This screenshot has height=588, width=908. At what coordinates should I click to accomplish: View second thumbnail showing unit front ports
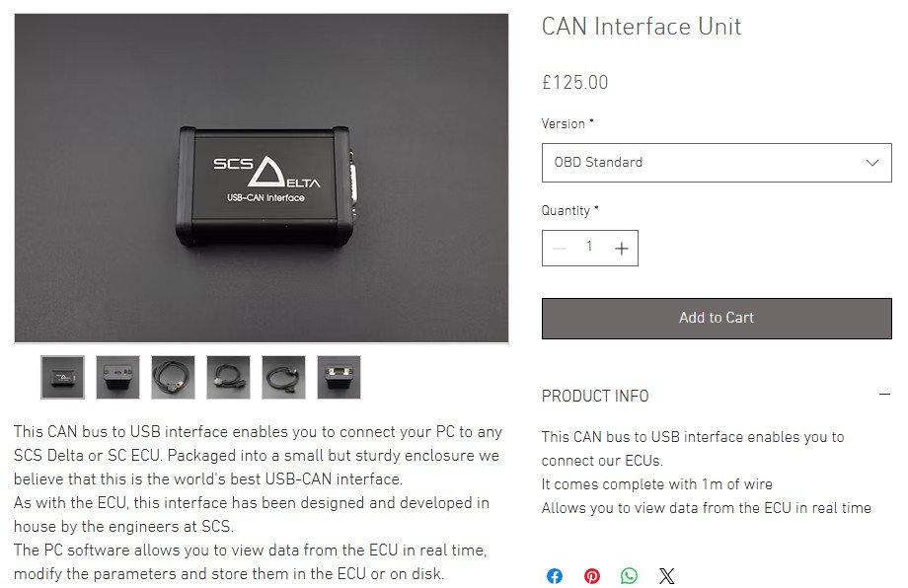pyautogui.click(x=117, y=377)
